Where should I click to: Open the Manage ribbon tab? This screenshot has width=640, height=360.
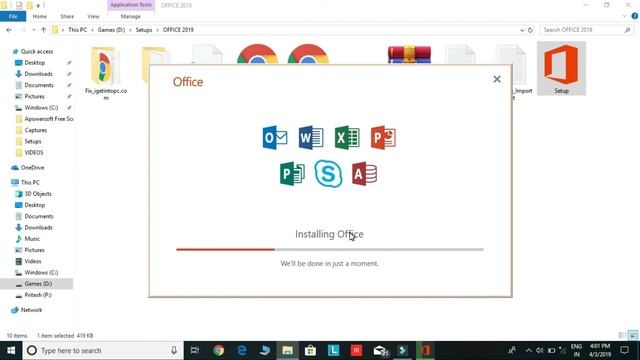tap(131, 16)
